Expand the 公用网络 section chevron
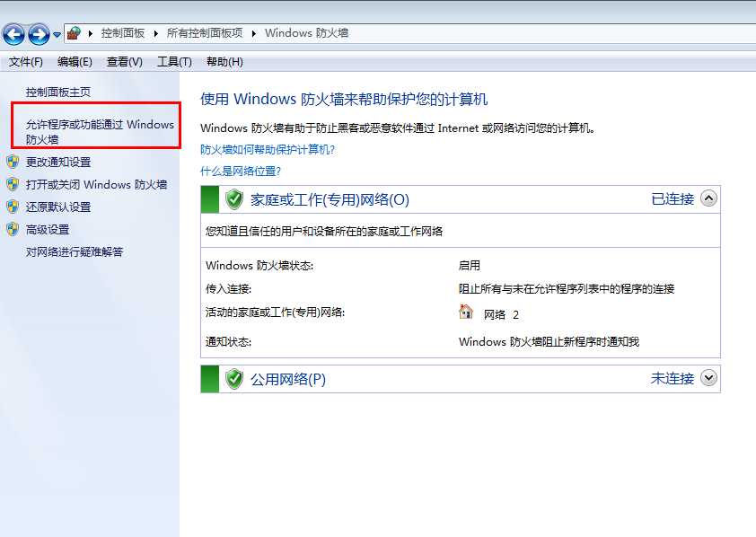The image size is (756, 537). (x=708, y=378)
